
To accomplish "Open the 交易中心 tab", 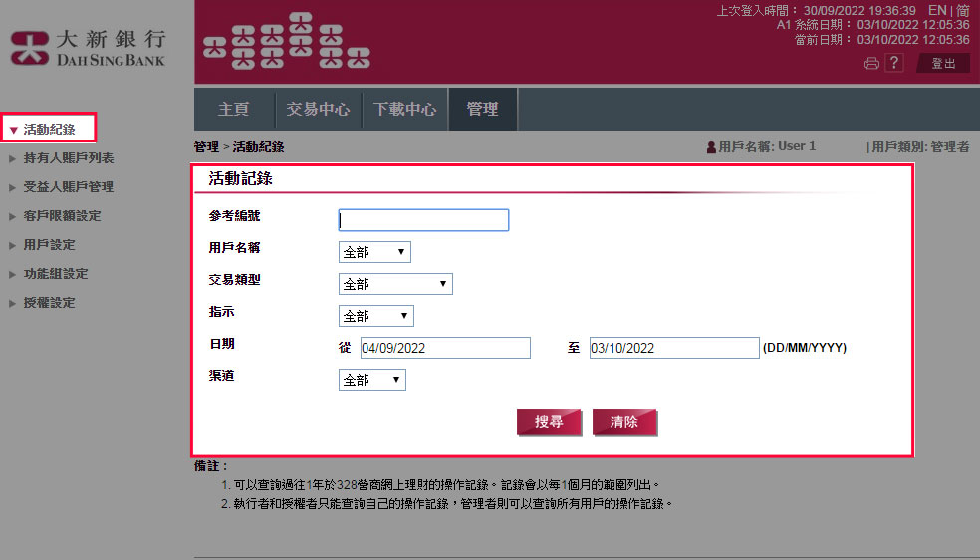I will (x=318, y=109).
